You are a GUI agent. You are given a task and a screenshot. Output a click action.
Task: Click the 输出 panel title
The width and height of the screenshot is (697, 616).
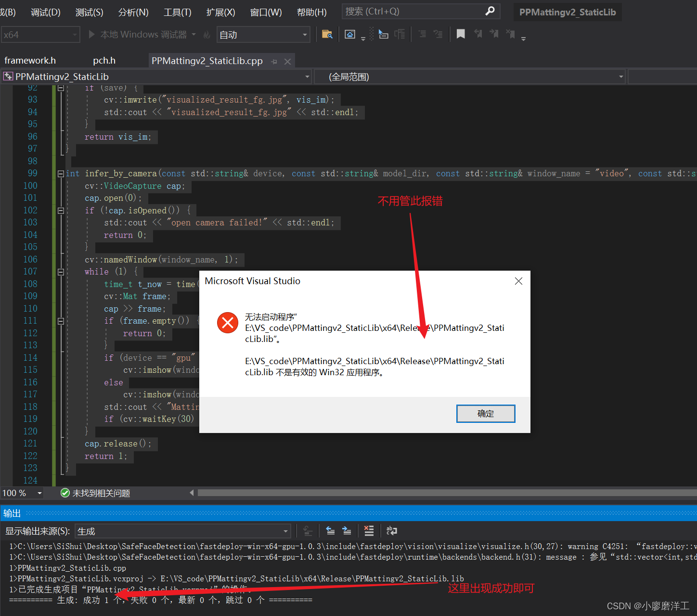point(12,513)
